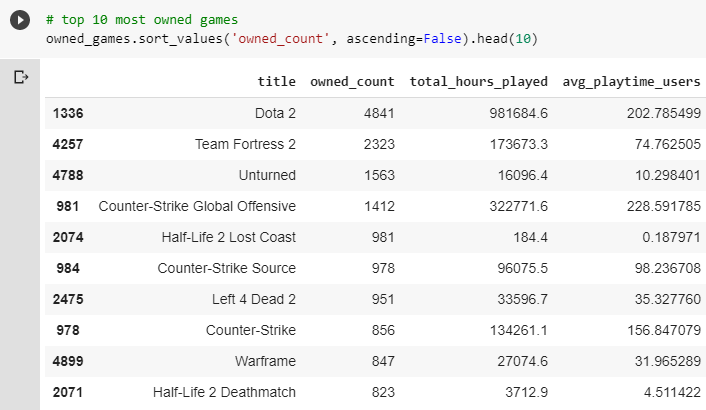Click total hours value 96075.5
The width and height of the screenshot is (706, 410).
point(523,268)
